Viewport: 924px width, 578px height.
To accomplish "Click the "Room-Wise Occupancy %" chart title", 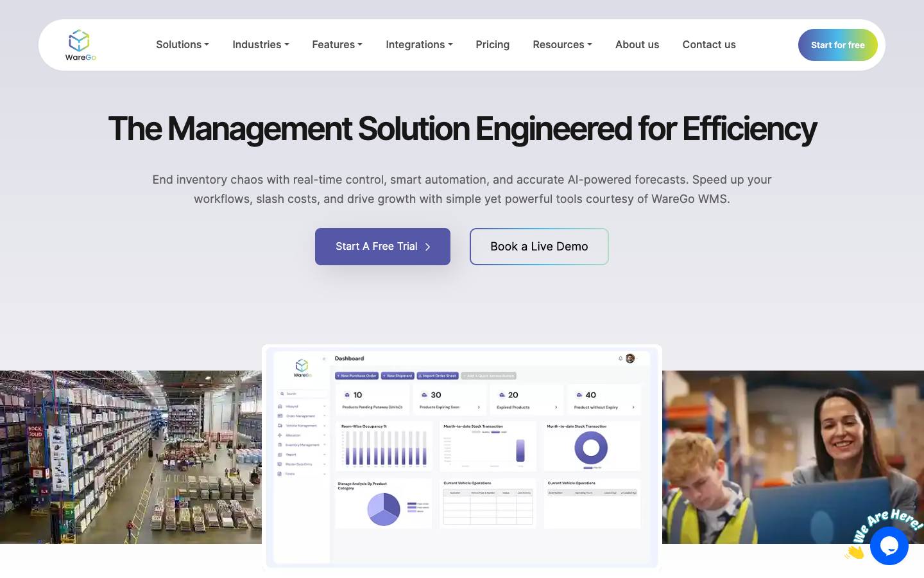I will pos(364,426).
